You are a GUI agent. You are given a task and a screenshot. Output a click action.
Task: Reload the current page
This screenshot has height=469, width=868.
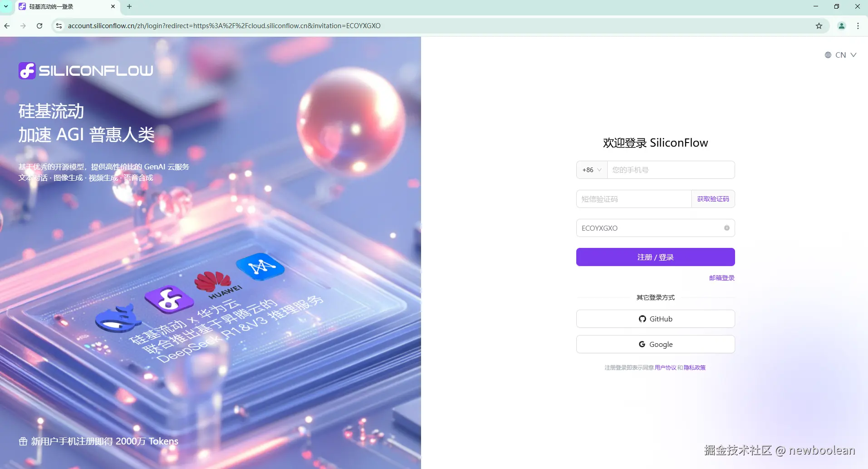[39, 26]
